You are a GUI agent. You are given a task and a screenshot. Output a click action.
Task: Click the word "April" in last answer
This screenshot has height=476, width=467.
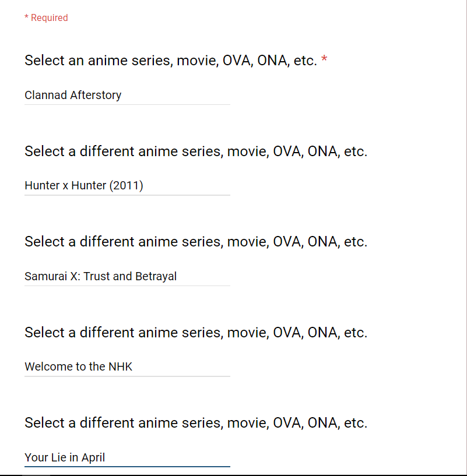(93, 457)
